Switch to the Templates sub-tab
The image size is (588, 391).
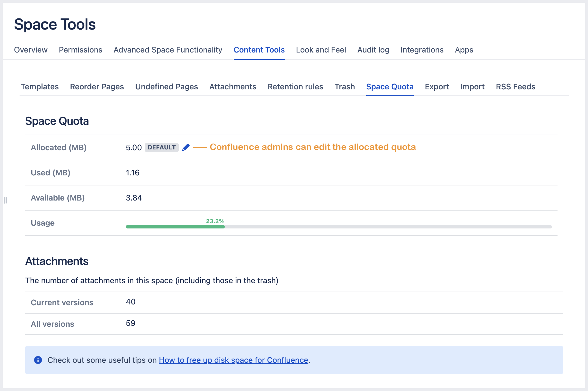coord(40,87)
